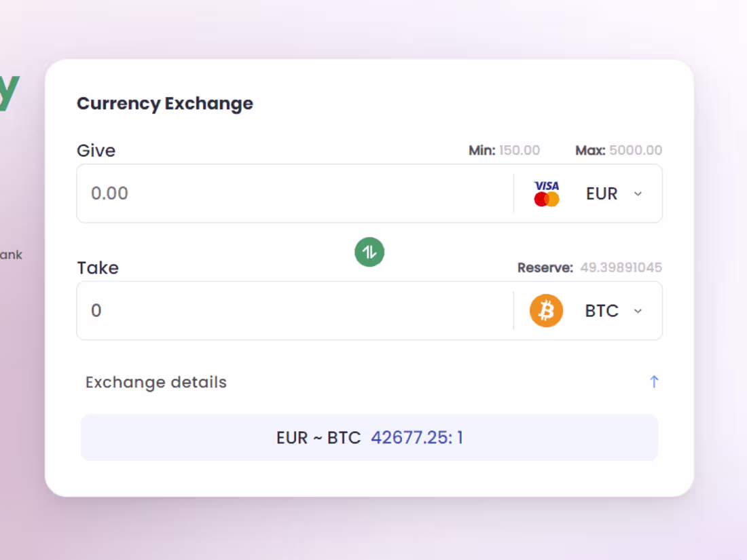Select the Currency Exchange heading
747x560 pixels.
[x=165, y=103]
